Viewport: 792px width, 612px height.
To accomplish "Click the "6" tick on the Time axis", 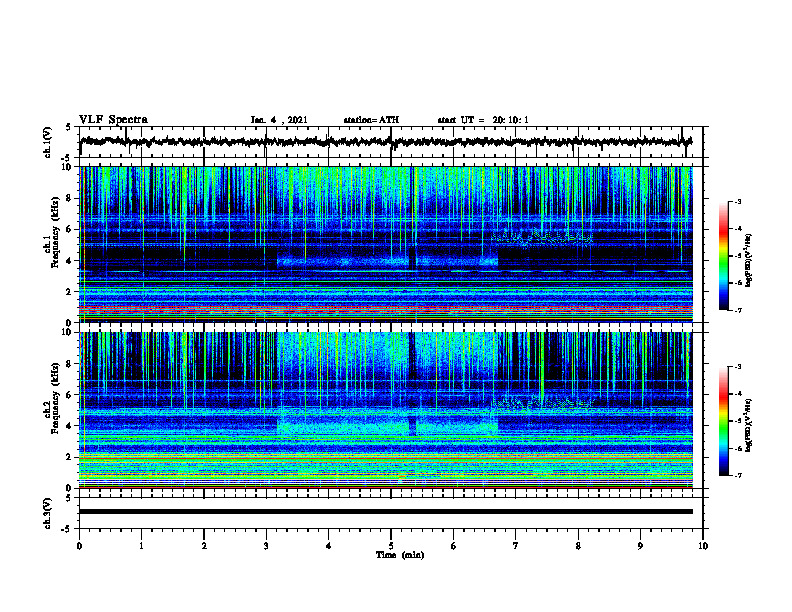I will coord(454,546).
